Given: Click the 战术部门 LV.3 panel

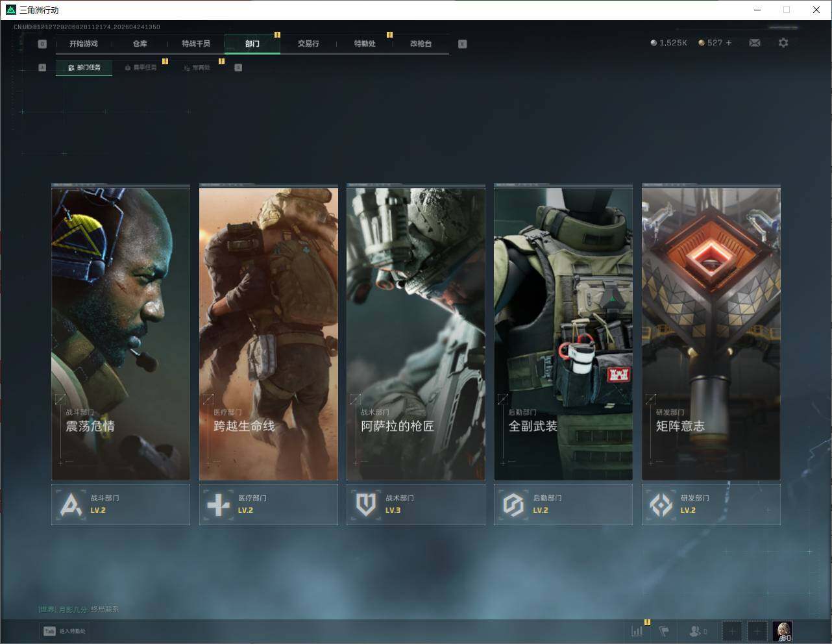Looking at the screenshot, I should [x=416, y=504].
